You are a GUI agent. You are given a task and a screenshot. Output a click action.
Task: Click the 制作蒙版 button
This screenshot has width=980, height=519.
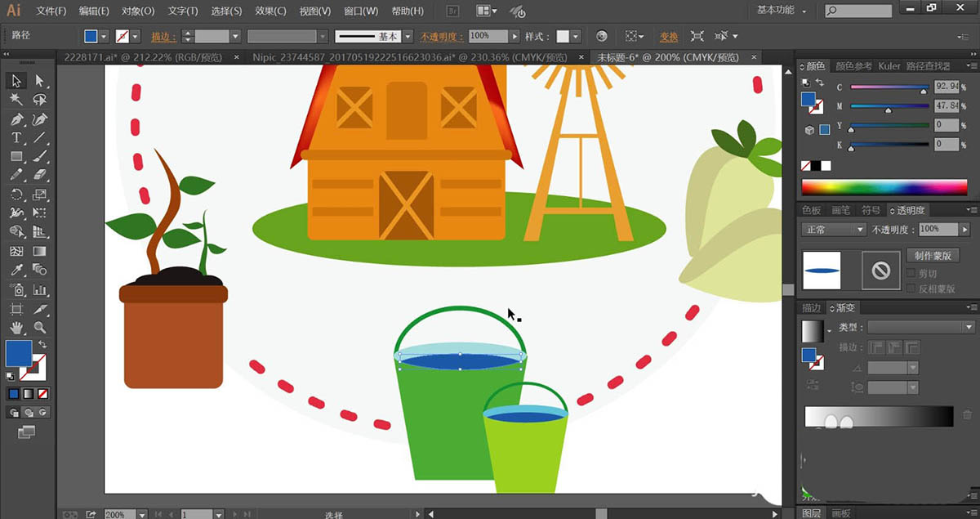[x=932, y=256]
